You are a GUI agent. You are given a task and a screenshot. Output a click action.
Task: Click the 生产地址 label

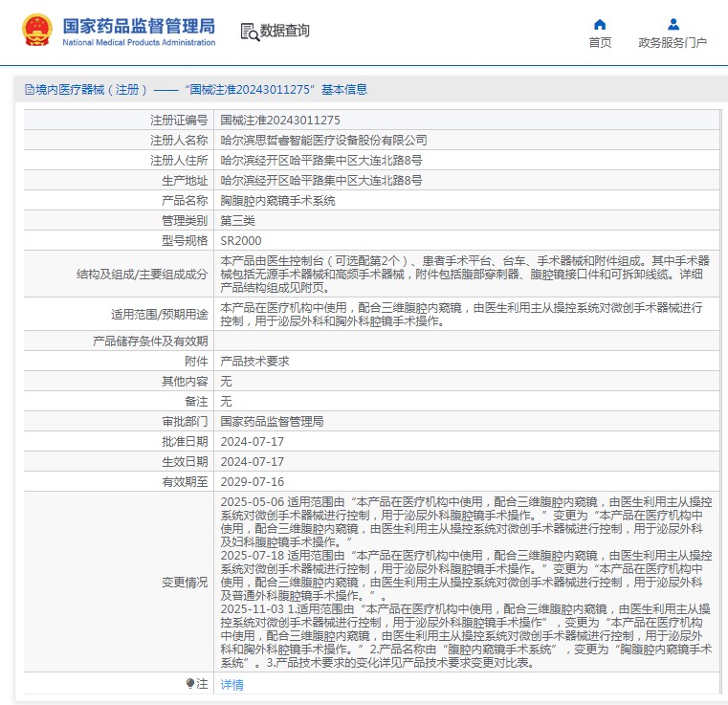[185, 181]
